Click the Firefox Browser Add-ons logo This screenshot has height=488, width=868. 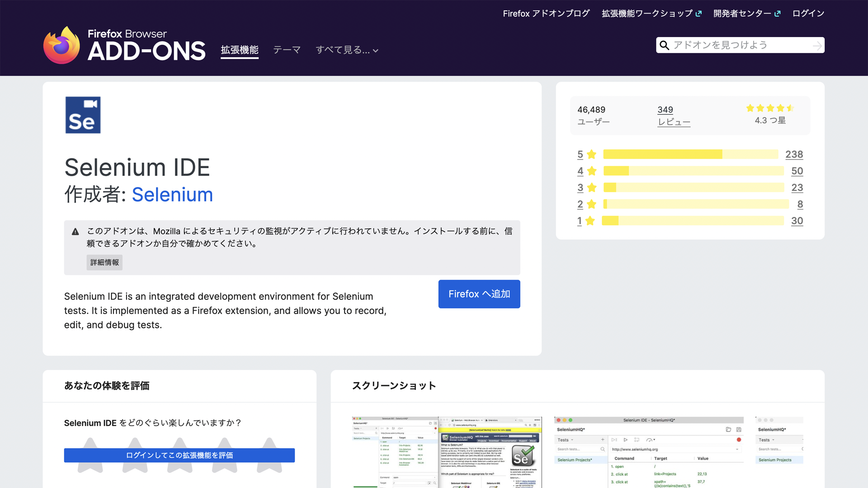(x=124, y=45)
